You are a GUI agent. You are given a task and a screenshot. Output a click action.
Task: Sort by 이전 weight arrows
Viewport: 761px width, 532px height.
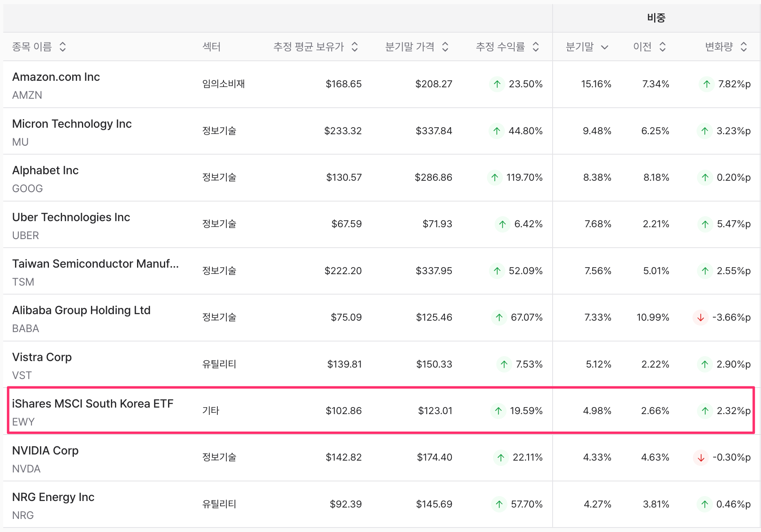663,47
